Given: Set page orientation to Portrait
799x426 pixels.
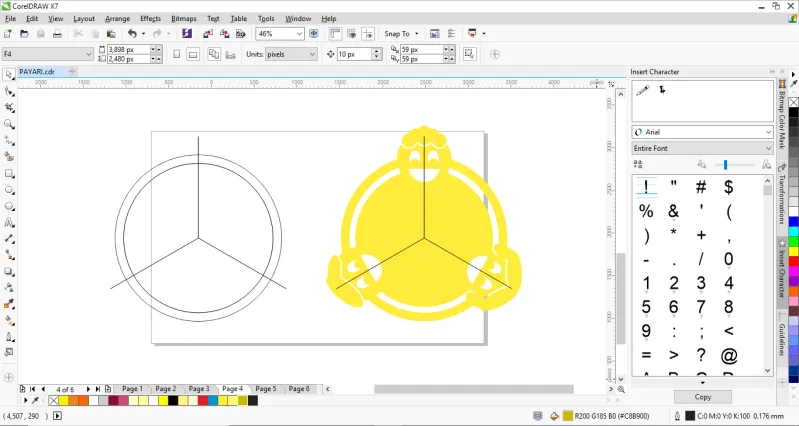Looking at the screenshot, I should (x=176, y=54).
